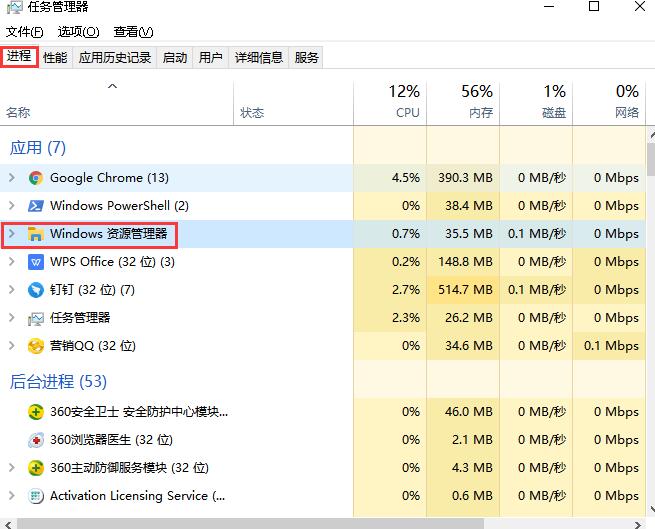Switch to the 服务 tab
This screenshot has height=529, width=655.
pos(306,57)
